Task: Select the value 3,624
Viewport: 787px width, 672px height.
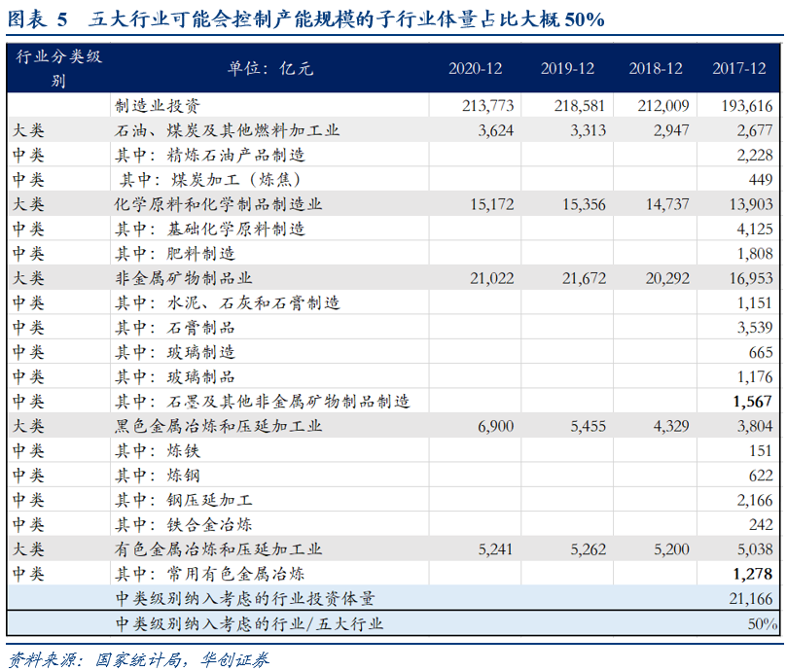Action: point(496,130)
